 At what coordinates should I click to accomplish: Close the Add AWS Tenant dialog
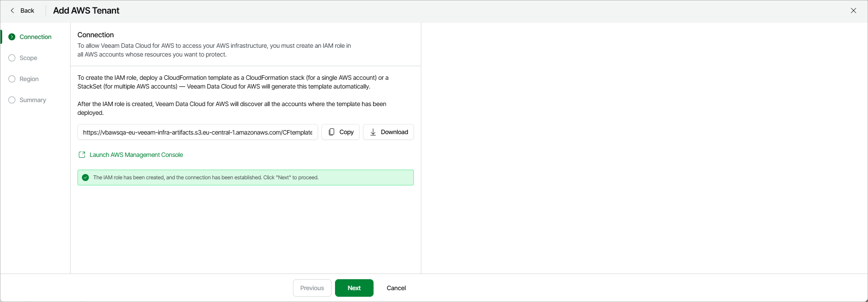click(x=853, y=11)
